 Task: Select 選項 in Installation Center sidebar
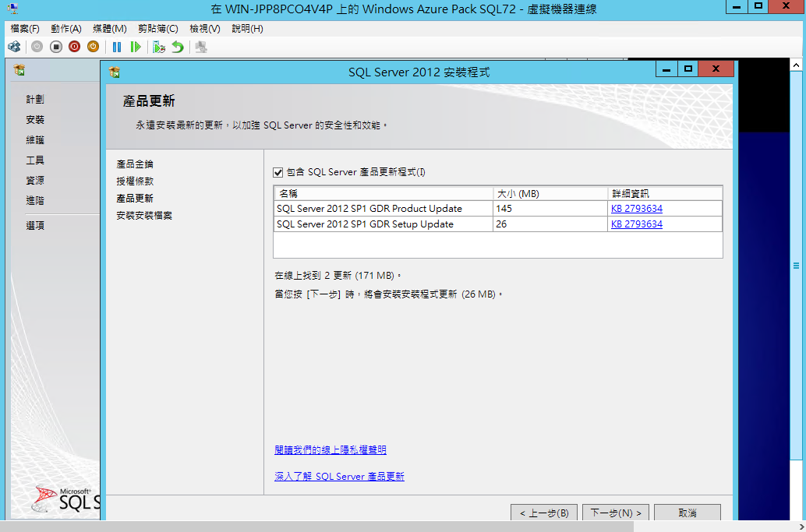pyautogui.click(x=35, y=225)
